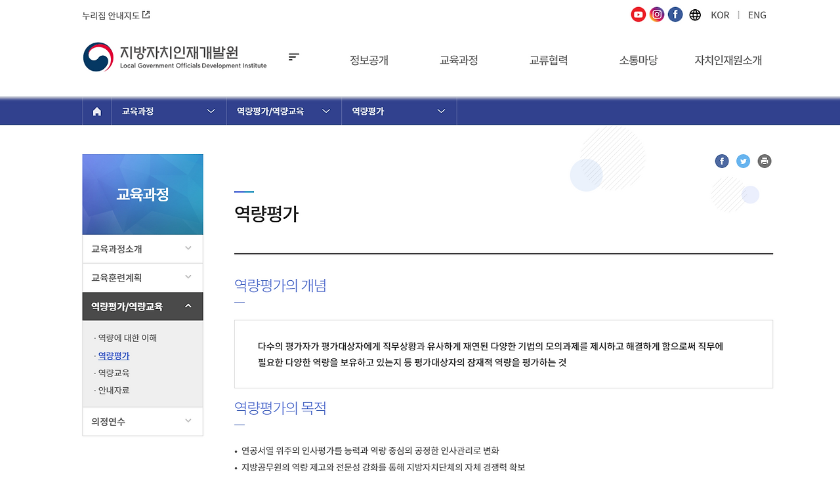The height and width of the screenshot is (504, 840).
Task: Expand the 교육과정소개 sidebar section
Action: click(142, 249)
